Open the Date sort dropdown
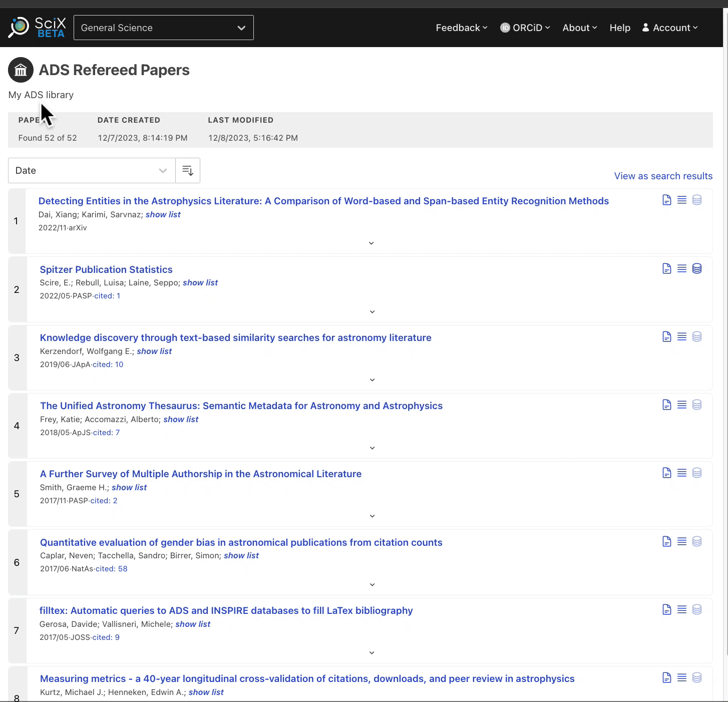 [x=92, y=171]
